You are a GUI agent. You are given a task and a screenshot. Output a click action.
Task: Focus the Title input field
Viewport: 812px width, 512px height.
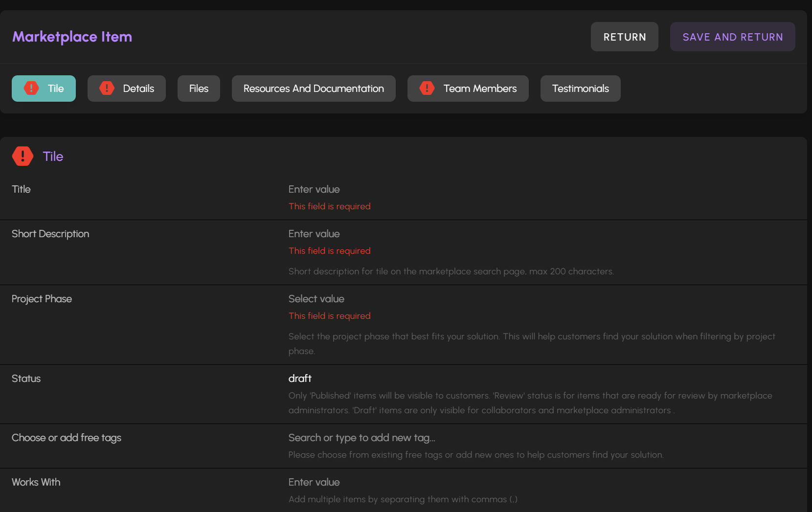(x=543, y=189)
